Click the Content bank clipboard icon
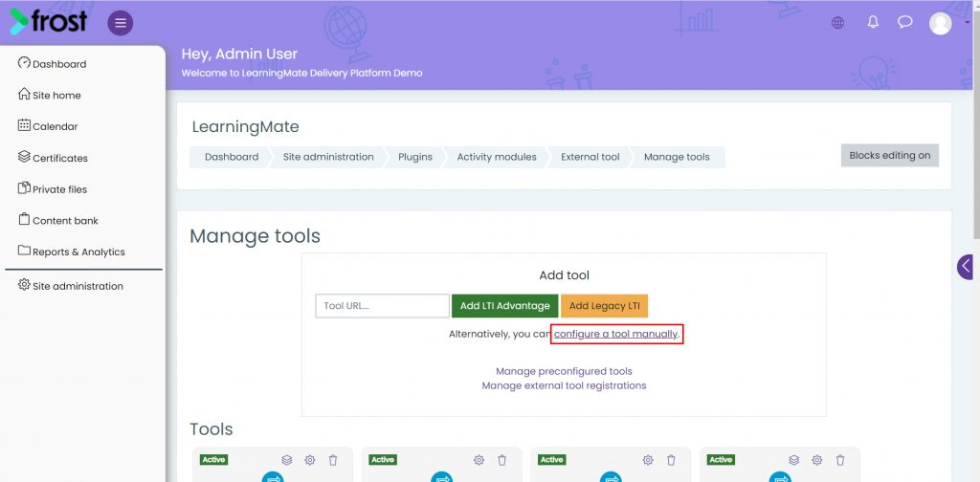Viewport: 980px width, 482px height. click(x=24, y=219)
